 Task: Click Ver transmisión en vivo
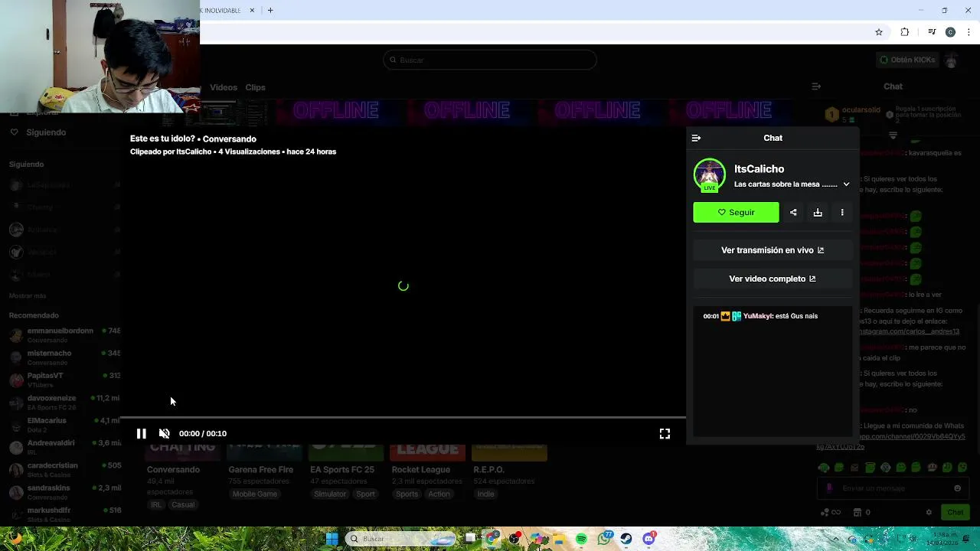[773, 250]
